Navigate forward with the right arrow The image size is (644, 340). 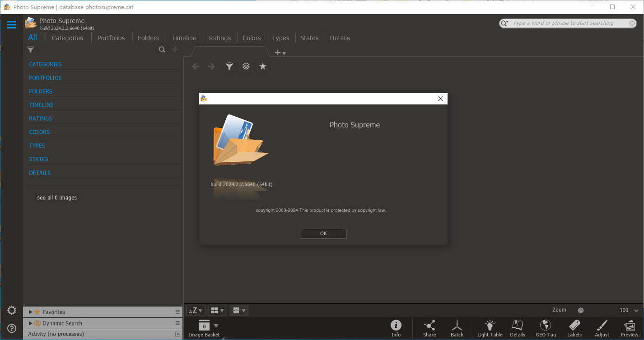pyautogui.click(x=211, y=66)
